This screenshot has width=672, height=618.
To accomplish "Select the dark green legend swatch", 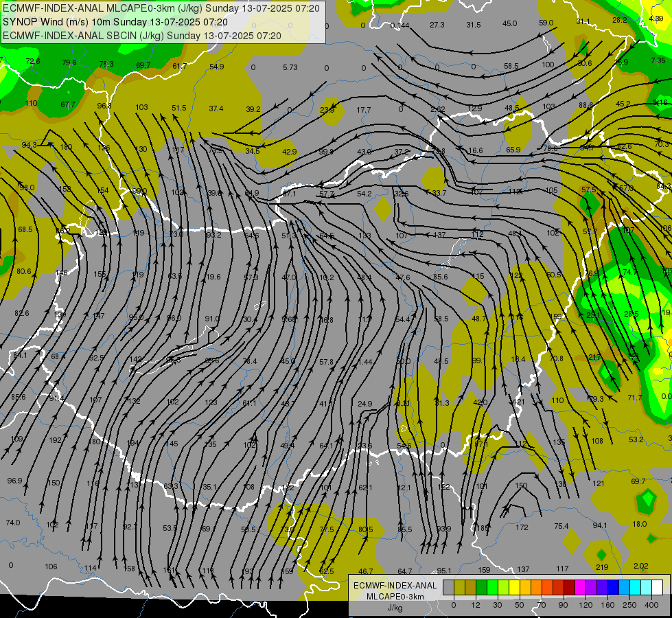I will (481, 588).
